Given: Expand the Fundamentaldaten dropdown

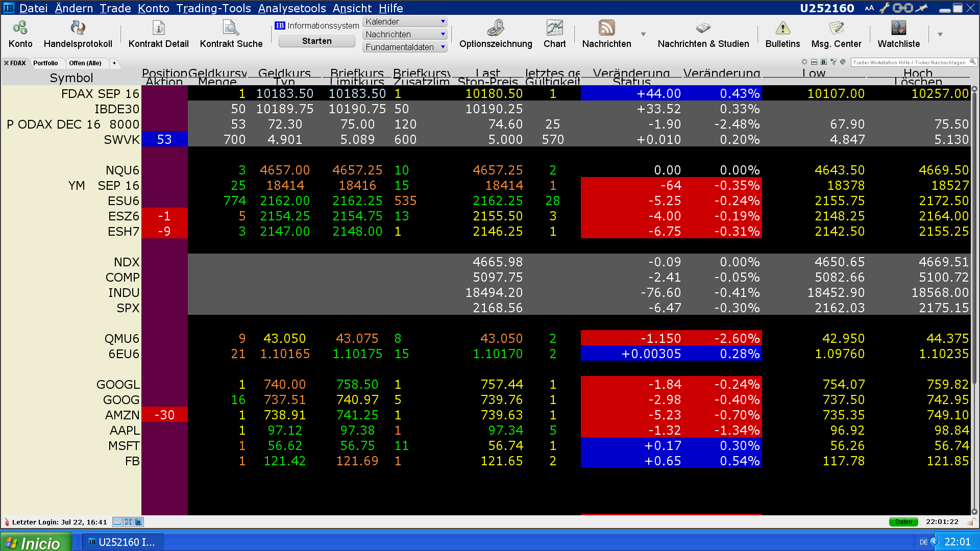Looking at the screenshot, I should coord(443,47).
